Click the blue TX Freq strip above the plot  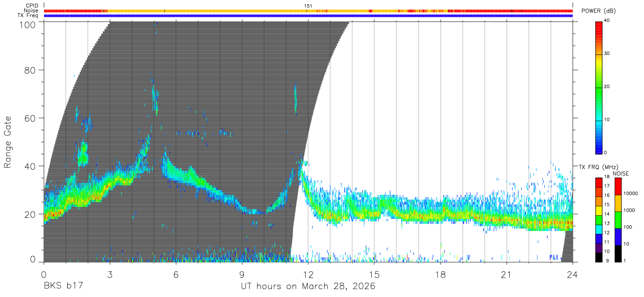[308, 16]
